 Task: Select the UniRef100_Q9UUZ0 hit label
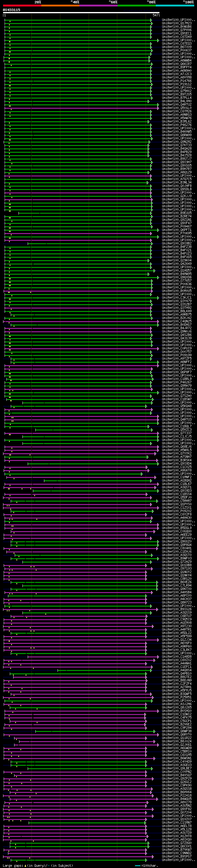coord(177,542)
